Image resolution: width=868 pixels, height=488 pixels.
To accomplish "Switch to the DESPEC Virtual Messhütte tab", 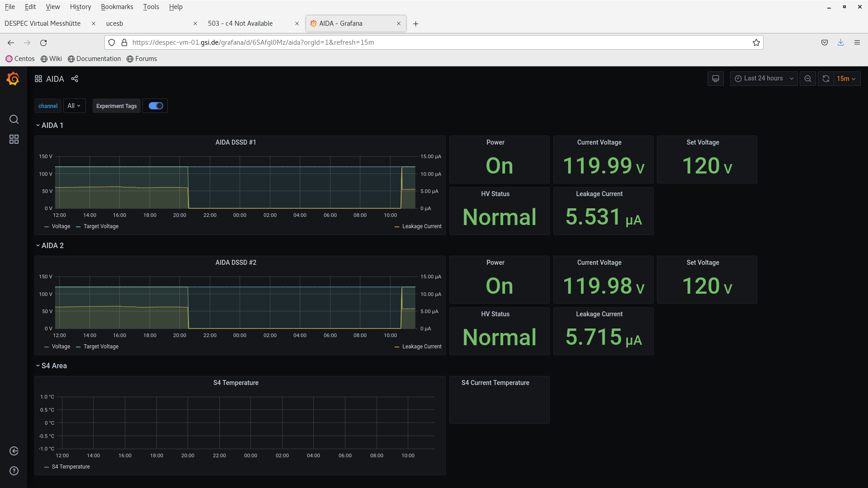I will tap(42, 23).
